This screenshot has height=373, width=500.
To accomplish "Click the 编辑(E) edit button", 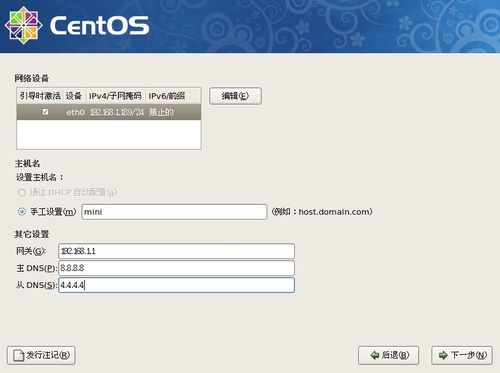I will (x=235, y=96).
